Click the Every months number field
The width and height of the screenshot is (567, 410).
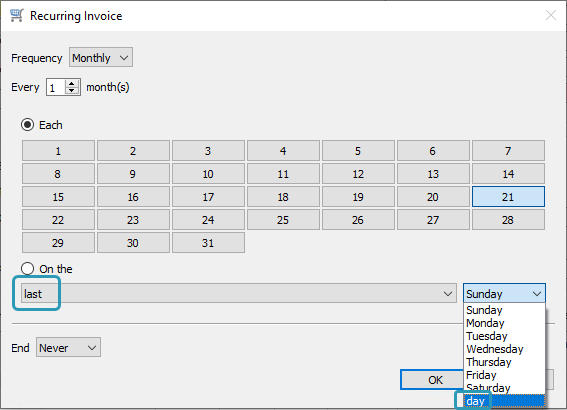[56, 87]
